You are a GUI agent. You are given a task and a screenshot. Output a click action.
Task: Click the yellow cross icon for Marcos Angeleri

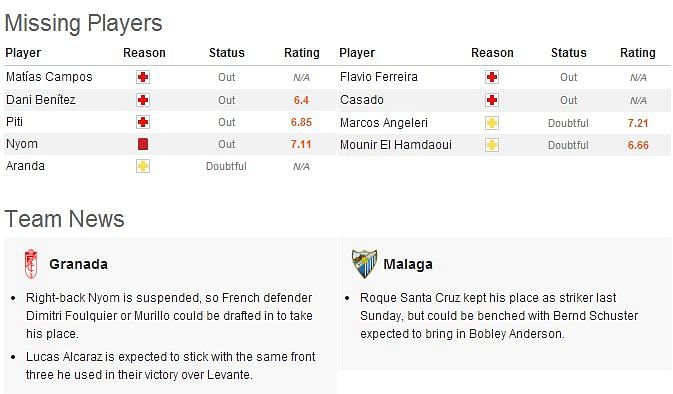pos(492,123)
